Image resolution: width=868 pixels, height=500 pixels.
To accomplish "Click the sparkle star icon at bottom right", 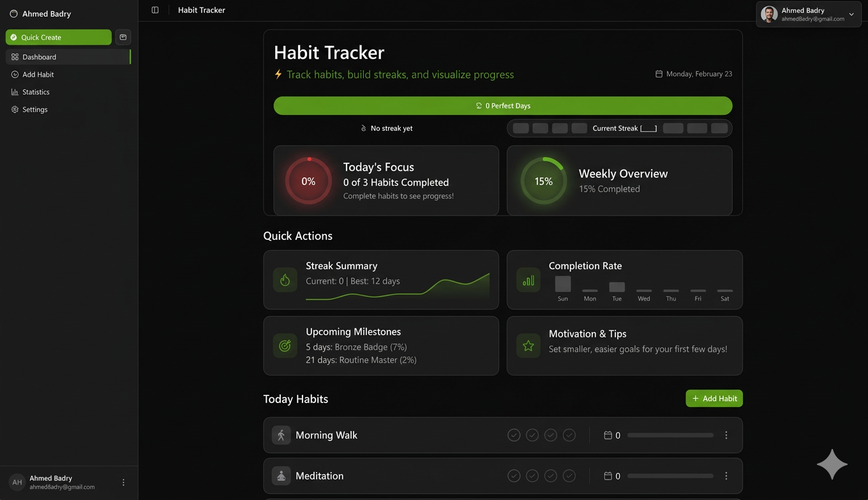I will coord(832,464).
